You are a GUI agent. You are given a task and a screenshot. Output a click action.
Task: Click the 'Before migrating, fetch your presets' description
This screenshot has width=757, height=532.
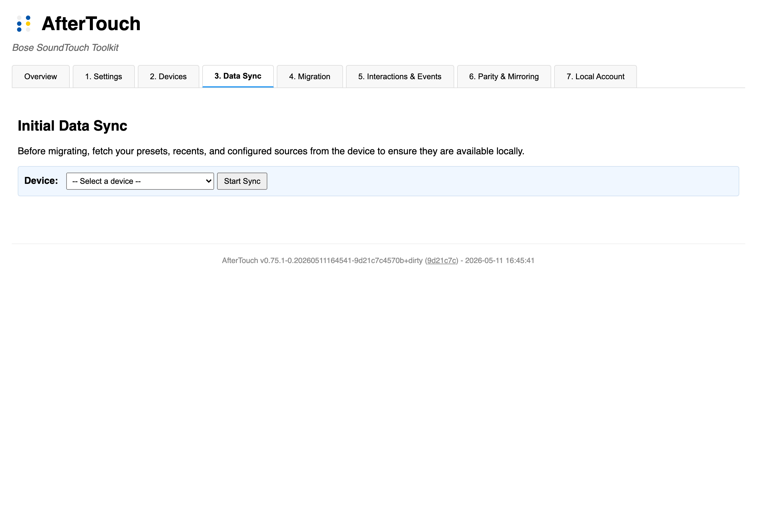tap(271, 151)
